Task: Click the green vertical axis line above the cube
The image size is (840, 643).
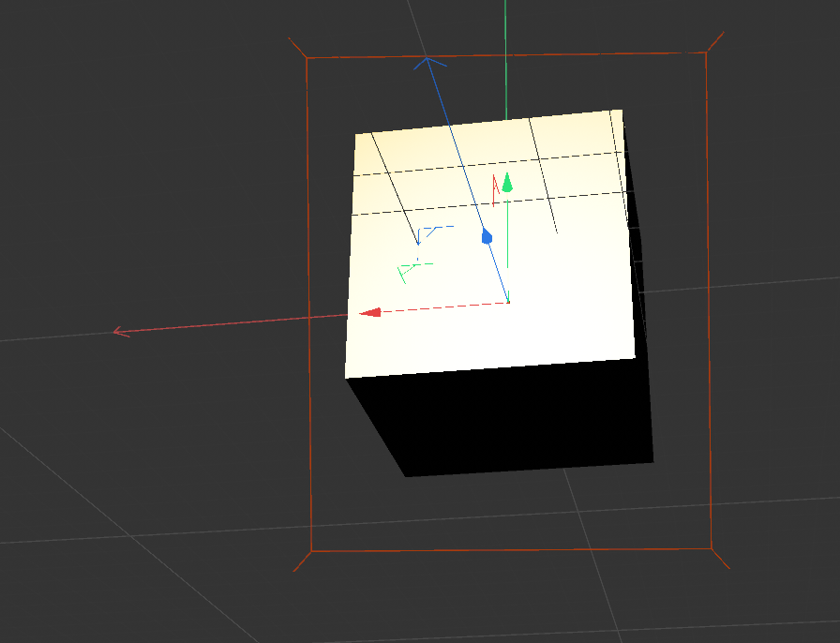Action: [x=505, y=56]
